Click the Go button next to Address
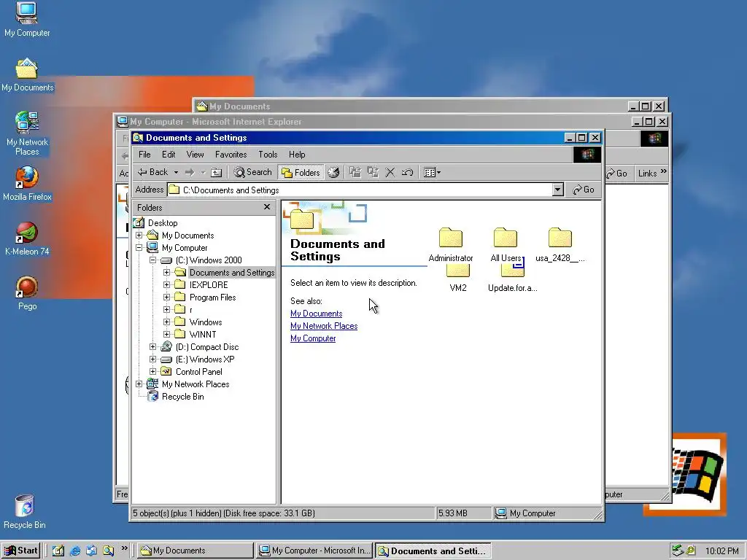The width and height of the screenshot is (747, 560). (584, 190)
